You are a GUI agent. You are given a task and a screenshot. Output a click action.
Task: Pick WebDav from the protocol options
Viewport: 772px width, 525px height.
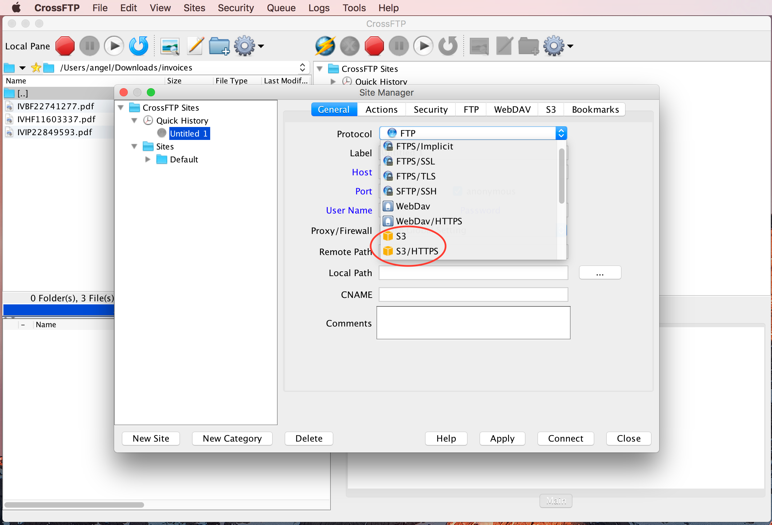click(x=412, y=206)
